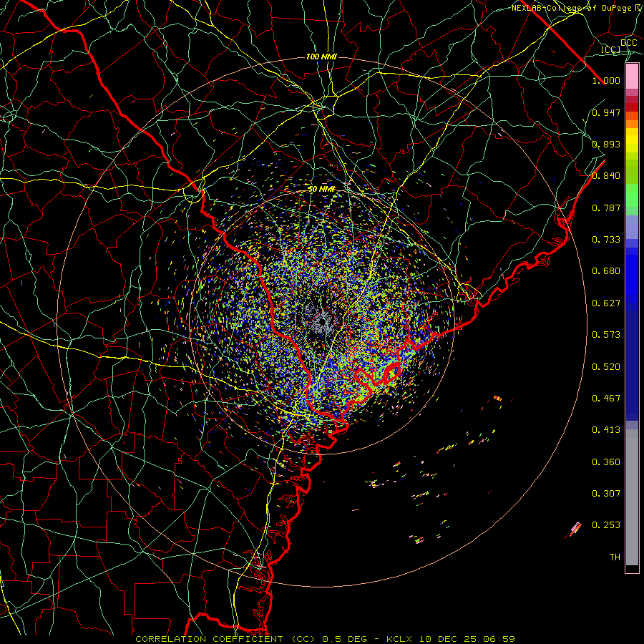644x644 pixels.
Task: Click the 0.360 scale value
Action: point(606,462)
